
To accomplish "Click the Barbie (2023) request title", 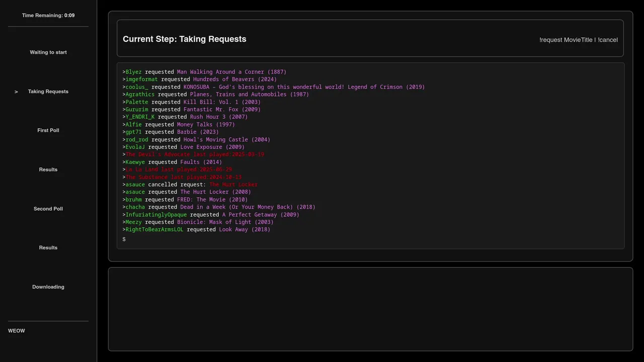I will tap(198, 132).
